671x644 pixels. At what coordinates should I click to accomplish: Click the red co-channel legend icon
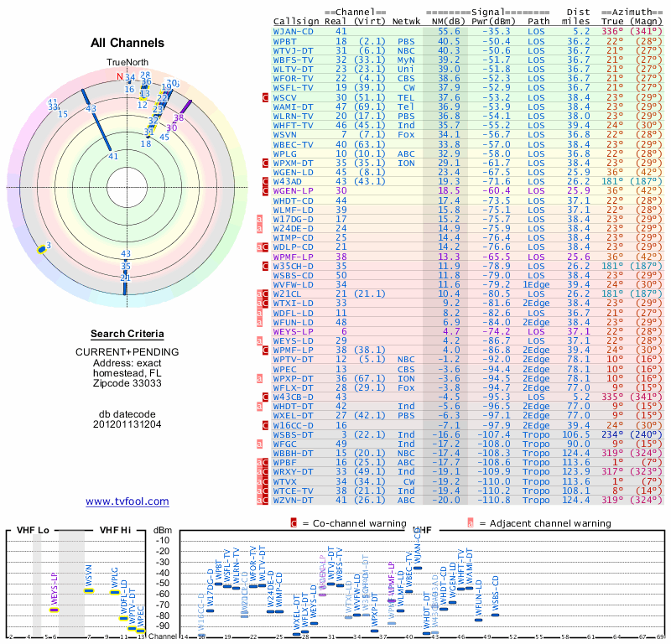294,523
